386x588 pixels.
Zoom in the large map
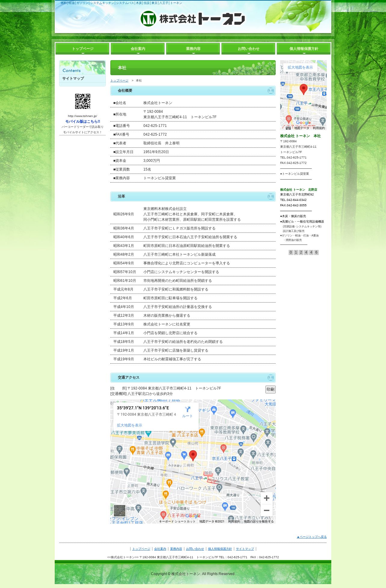click(266, 498)
